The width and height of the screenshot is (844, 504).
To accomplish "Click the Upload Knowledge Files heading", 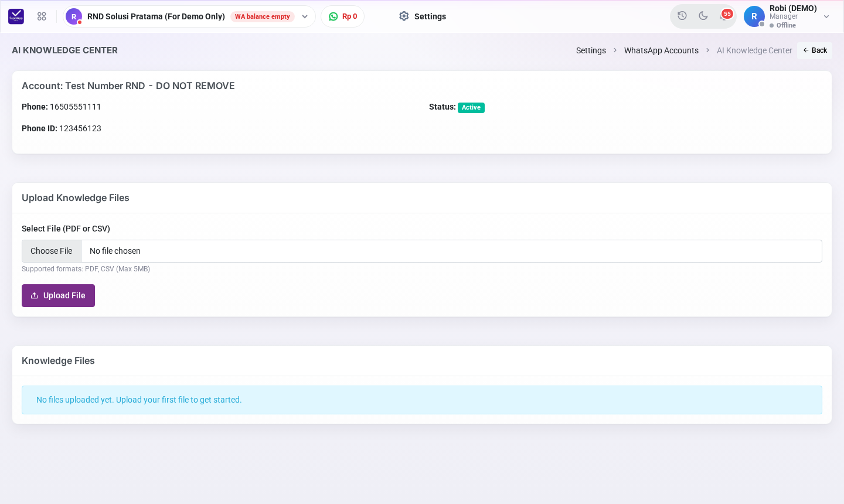I will (x=76, y=198).
